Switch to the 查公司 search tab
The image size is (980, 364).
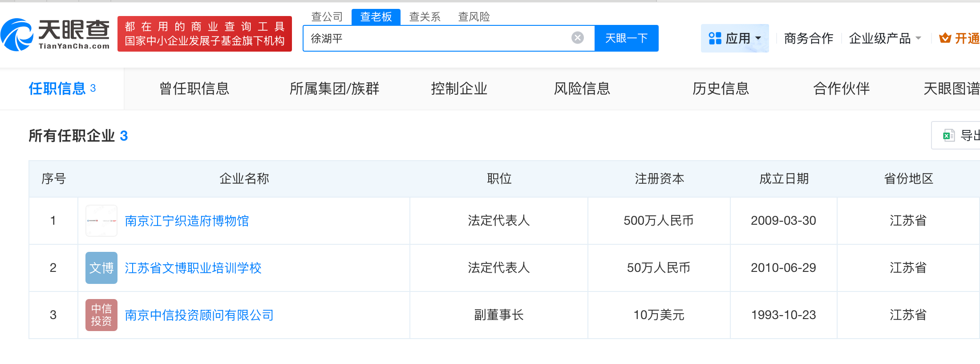point(327,17)
